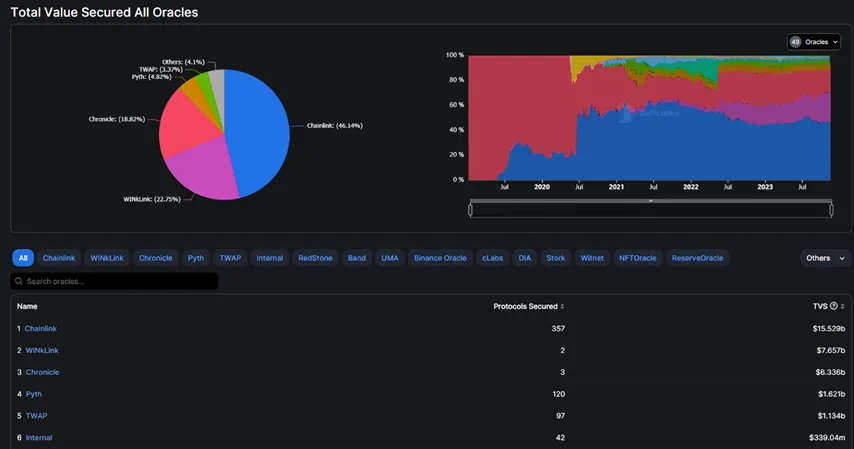The width and height of the screenshot is (854, 449).
Task: Filter by NFTOracle chip
Action: pos(637,258)
